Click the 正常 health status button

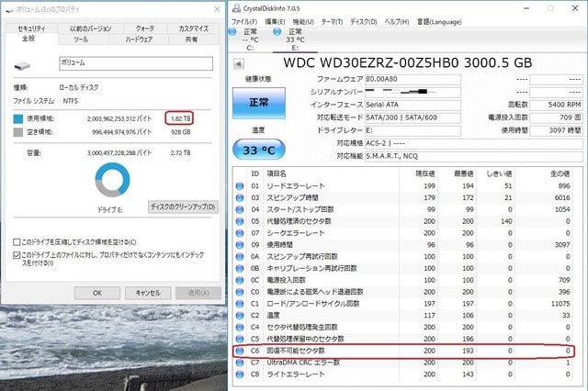tap(259, 103)
